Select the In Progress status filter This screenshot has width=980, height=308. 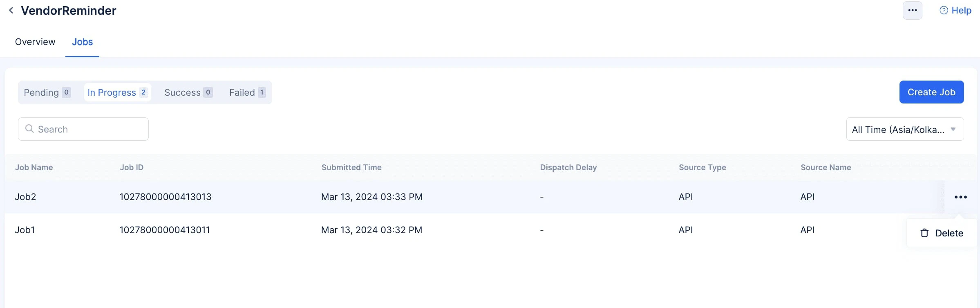(117, 92)
